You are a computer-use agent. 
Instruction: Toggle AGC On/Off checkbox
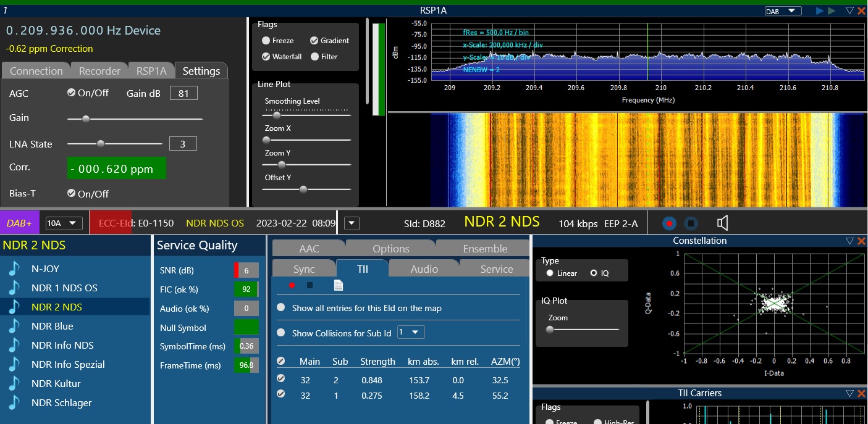point(71,93)
